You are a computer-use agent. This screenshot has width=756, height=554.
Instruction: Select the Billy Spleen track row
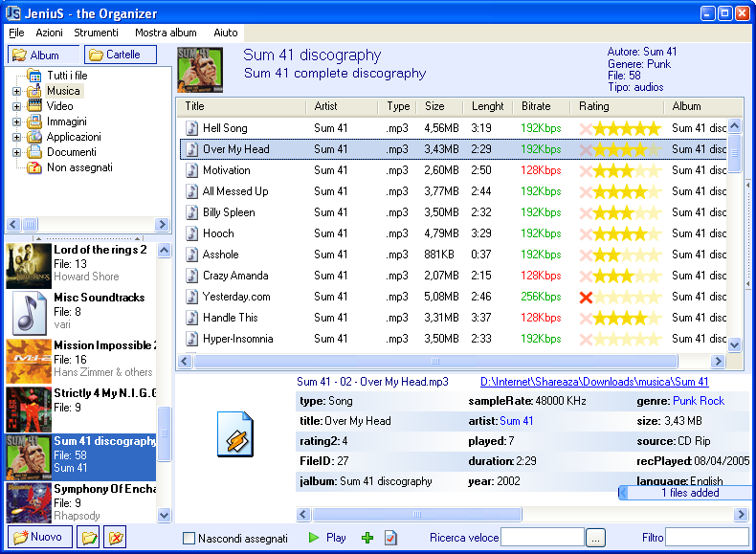(454, 212)
